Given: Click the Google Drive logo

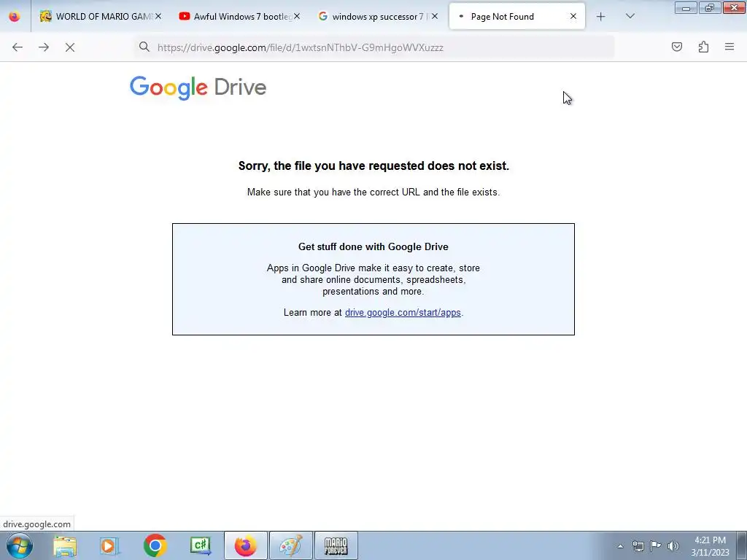Looking at the screenshot, I should pyautogui.click(x=198, y=87).
